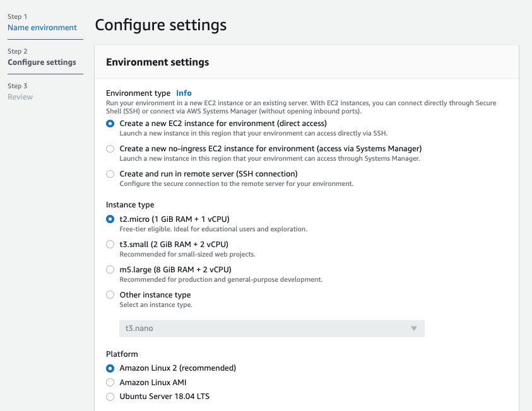Select new no-ingress EC2 instance radio option
This screenshot has width=532, height=411.
coord(110,149)
